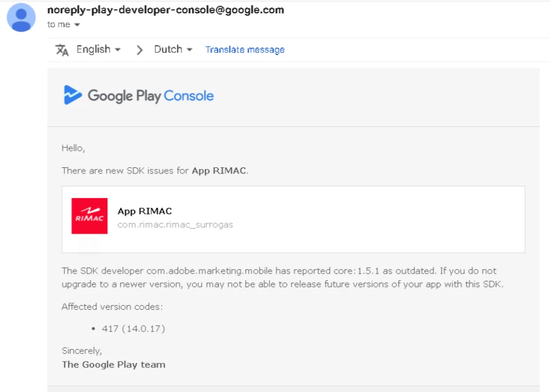Click the red RIMAC app icon
Image resolution: width=550 pixels, height=392 pixels.
90,216
